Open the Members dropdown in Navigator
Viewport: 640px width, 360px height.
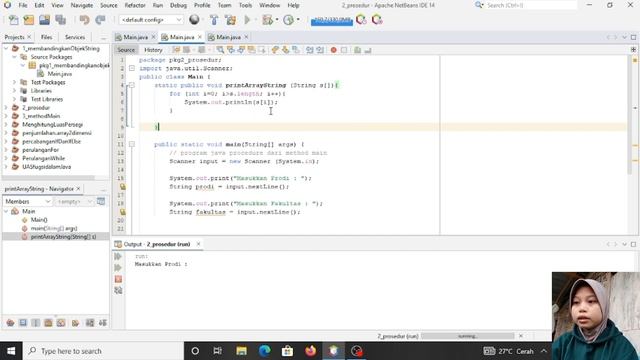[x=27, y=202]
